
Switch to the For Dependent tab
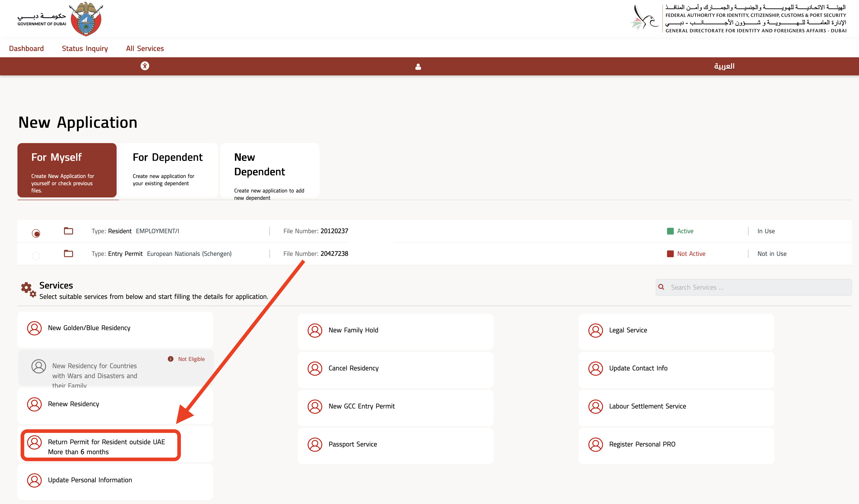point(168,170)
